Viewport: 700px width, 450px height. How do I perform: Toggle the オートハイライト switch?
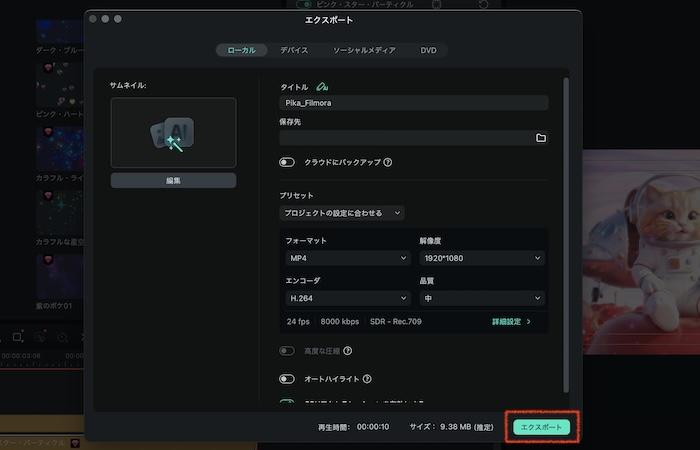(287, 379)
